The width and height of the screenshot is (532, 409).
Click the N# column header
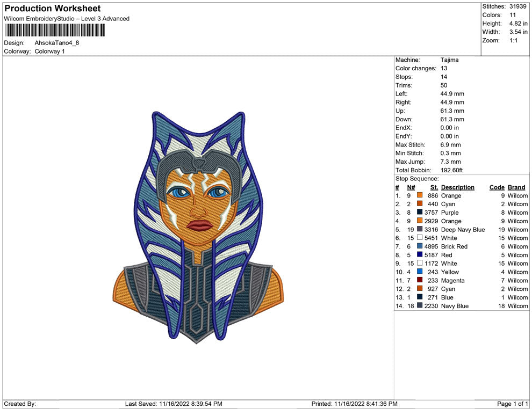(411, 187)
